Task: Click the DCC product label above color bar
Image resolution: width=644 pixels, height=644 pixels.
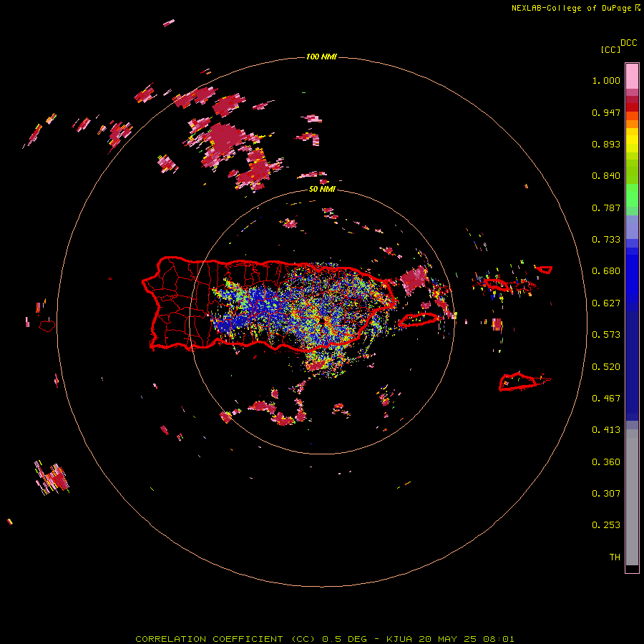Action: click(628, 43)
